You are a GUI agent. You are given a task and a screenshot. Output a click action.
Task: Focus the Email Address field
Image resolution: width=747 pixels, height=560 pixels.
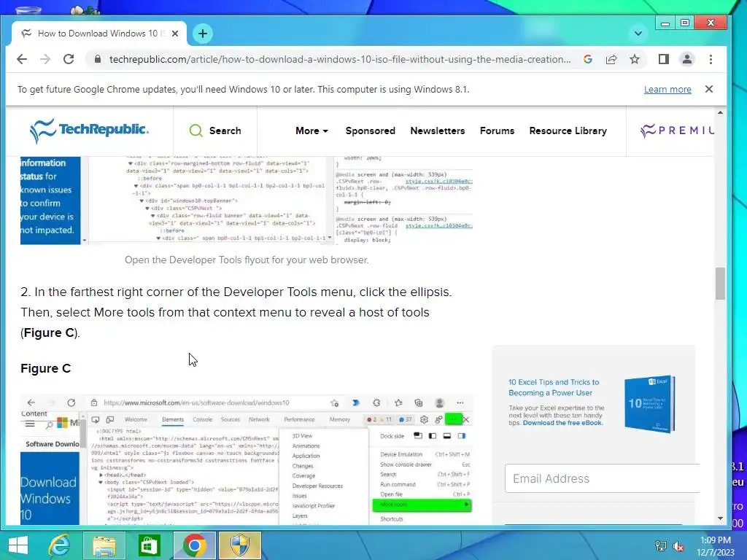(602, 478)
